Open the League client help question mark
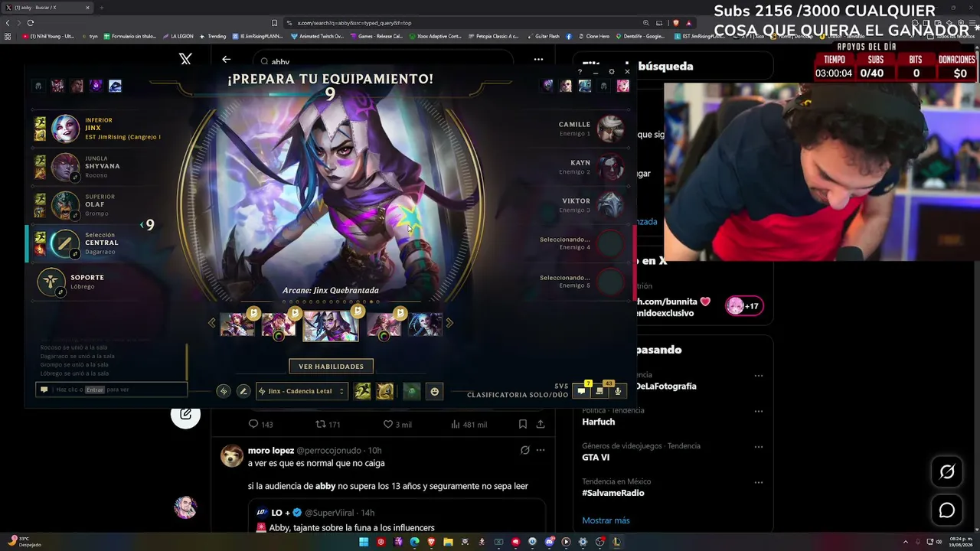This screenshot has height=551, width=980. (580, 71)
